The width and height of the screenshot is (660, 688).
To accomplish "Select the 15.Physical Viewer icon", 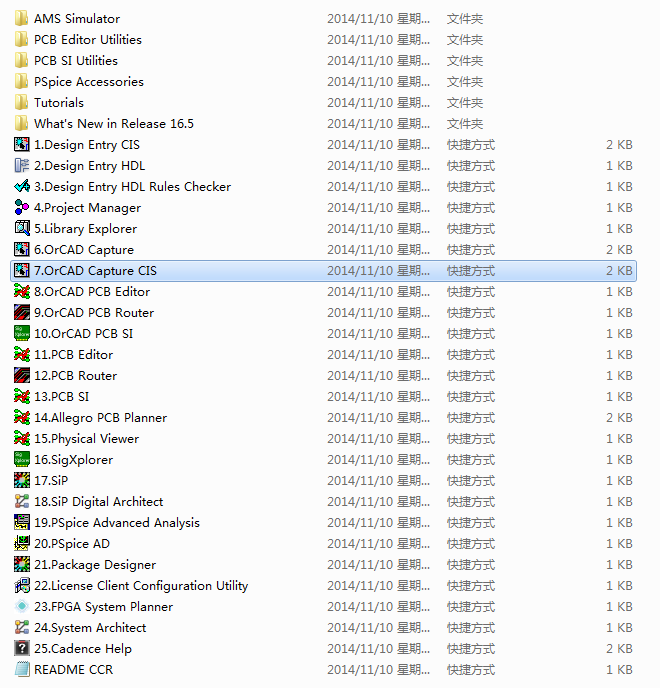I will tap(22, 438).
